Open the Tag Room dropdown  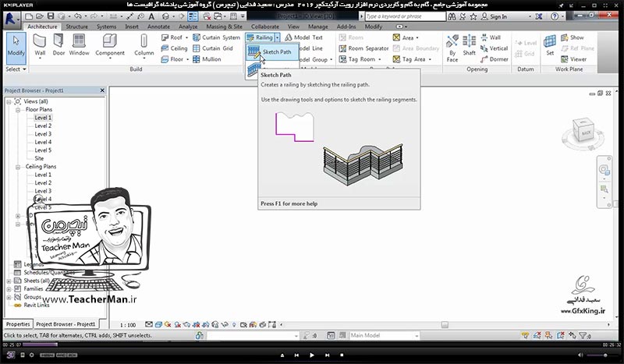(x=379, y=59)
